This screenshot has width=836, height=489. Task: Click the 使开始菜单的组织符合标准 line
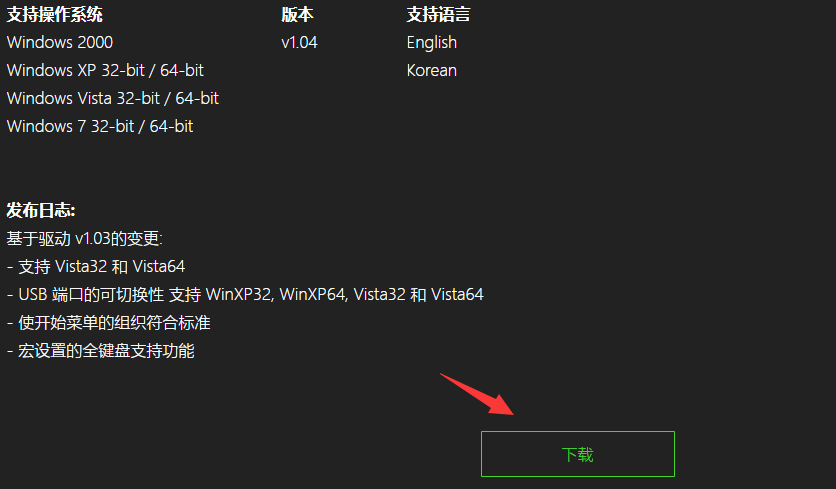click(x=109, y=322)
